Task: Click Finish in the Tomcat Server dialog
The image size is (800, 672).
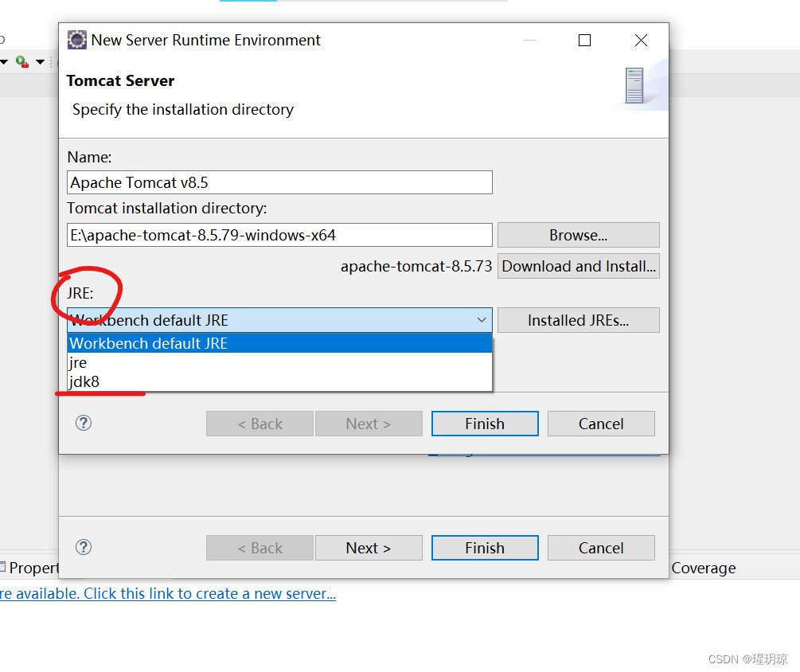Action: tap(485, 424)
